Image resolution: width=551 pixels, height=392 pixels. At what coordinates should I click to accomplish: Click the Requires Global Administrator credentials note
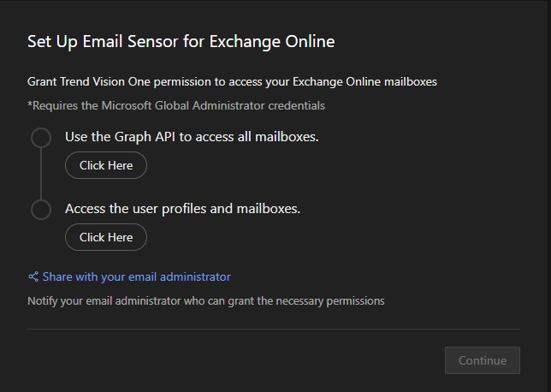(175, 105)
